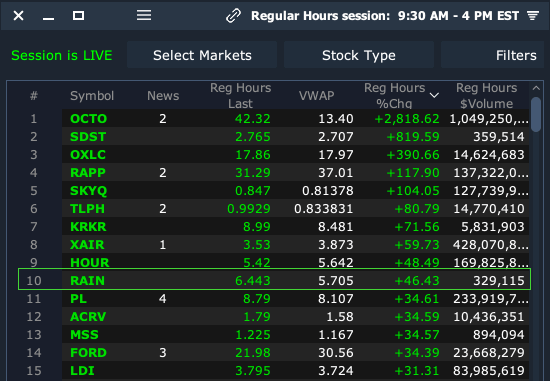
Task: Open the hamburger menu icon
Action: (x=144, y=15)
